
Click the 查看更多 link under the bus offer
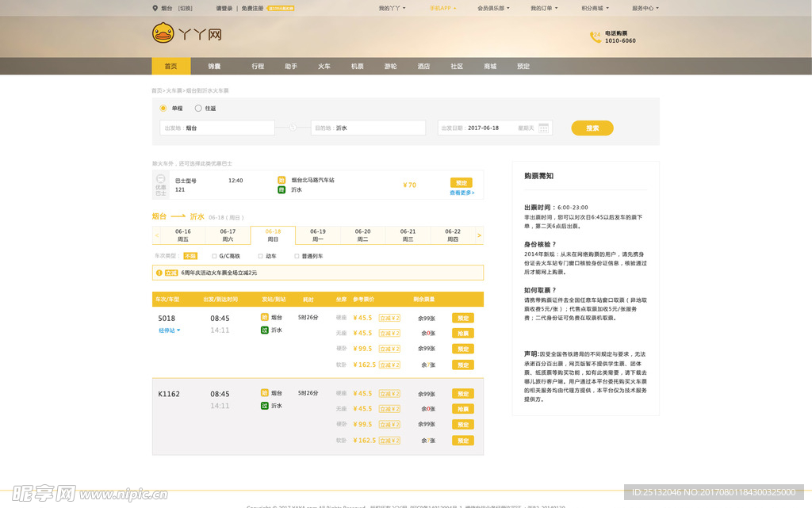point(462,193)
